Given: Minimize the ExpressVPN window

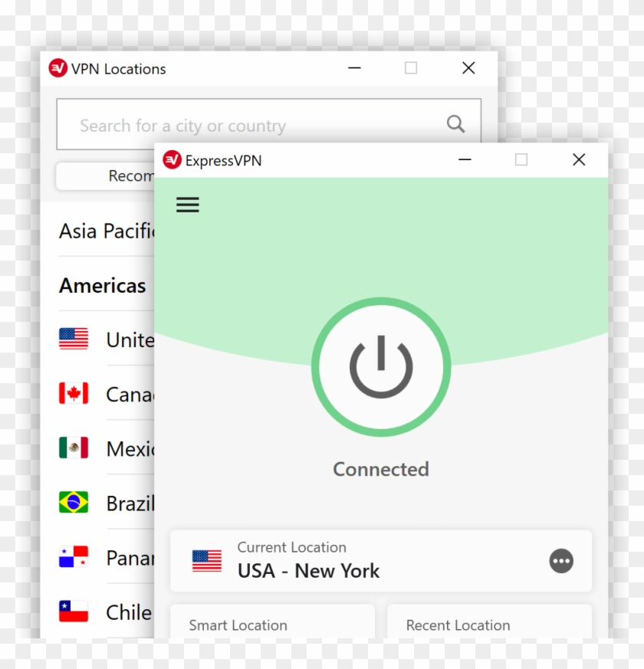Looking at the screenshot, I should click(x=465, y=160).
